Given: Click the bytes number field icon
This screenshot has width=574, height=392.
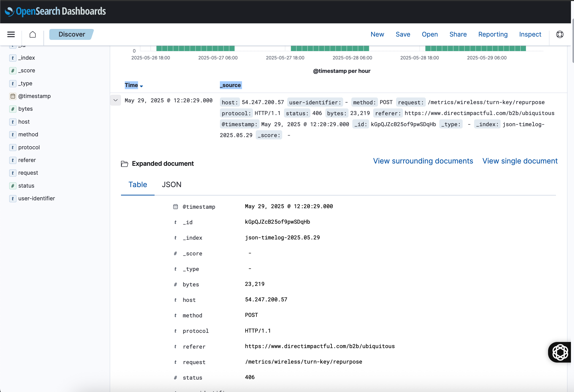Looking at the screenshot, I should (13, 109).
